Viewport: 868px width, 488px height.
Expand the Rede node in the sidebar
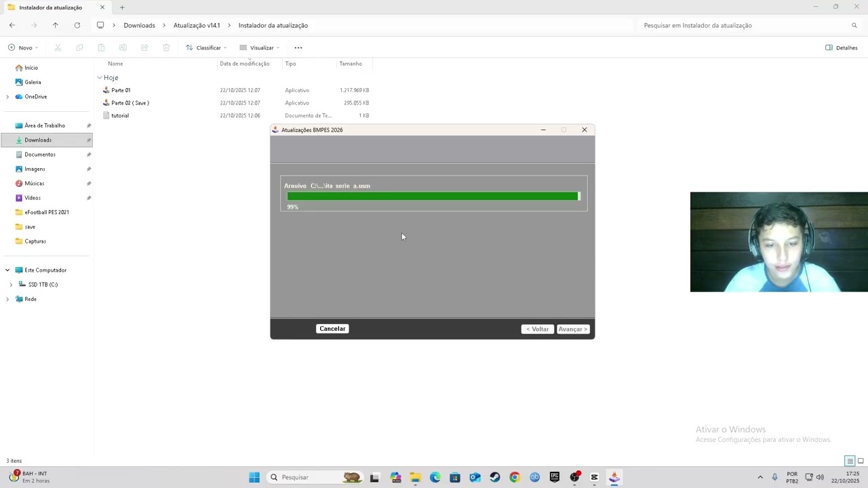pos(7,299)
